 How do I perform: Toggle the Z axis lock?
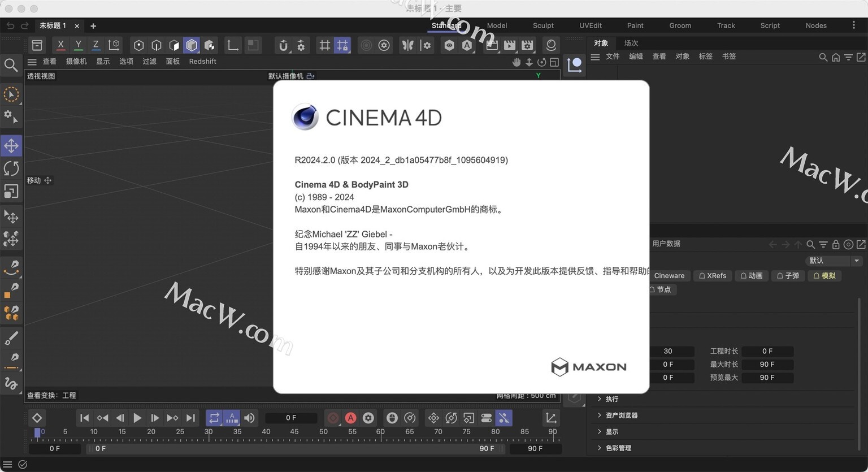[96, 45]
